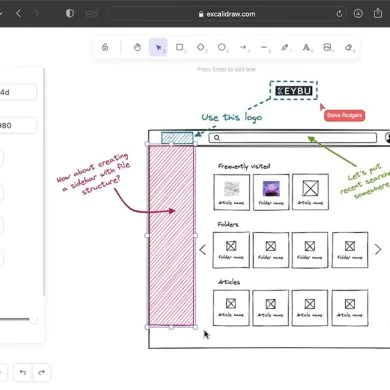The image size is (390, 390).
Task: Select the KEYBU logo image
Action: [x=293, y=91]
